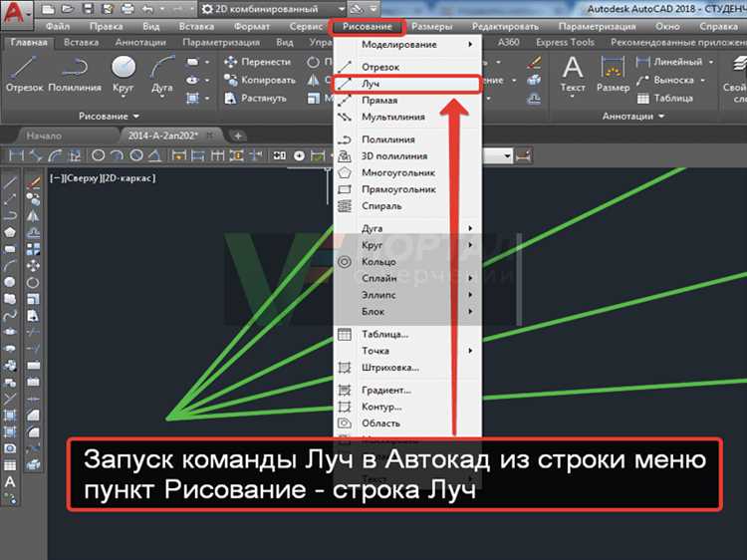Click the Таблица button in Annotation panel

[665, 99]
